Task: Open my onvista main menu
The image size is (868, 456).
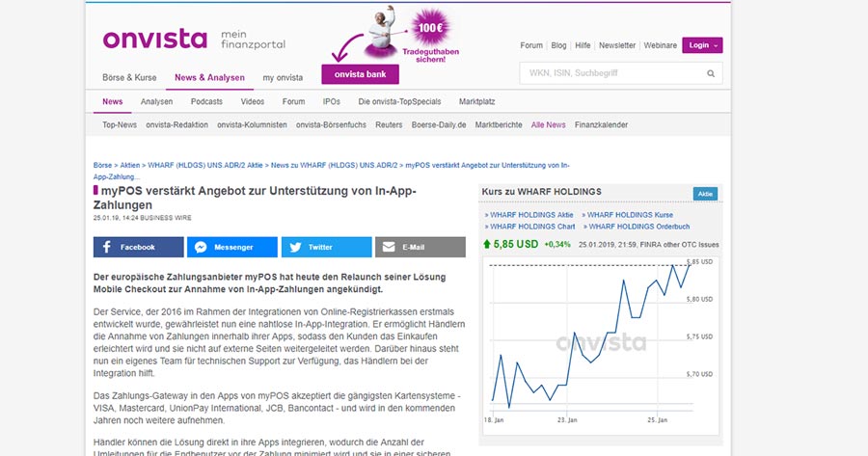Action: 283,77
